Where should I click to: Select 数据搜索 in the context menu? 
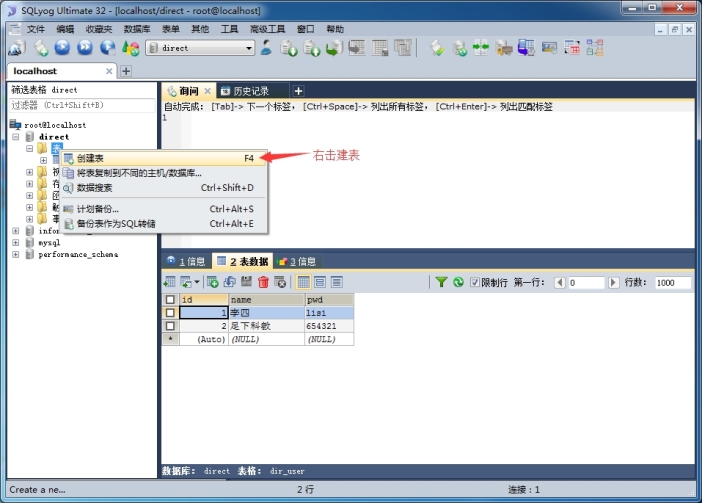click(x=165, y=188)
